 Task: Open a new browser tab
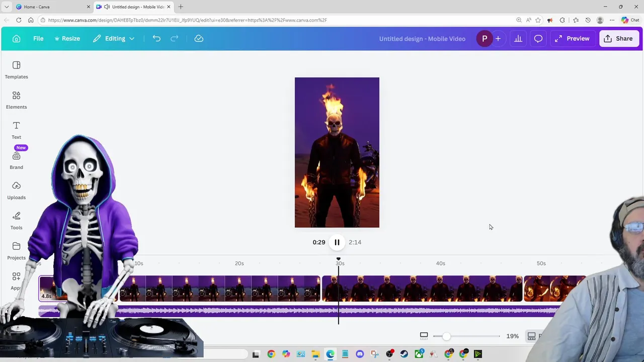(181, 7)
